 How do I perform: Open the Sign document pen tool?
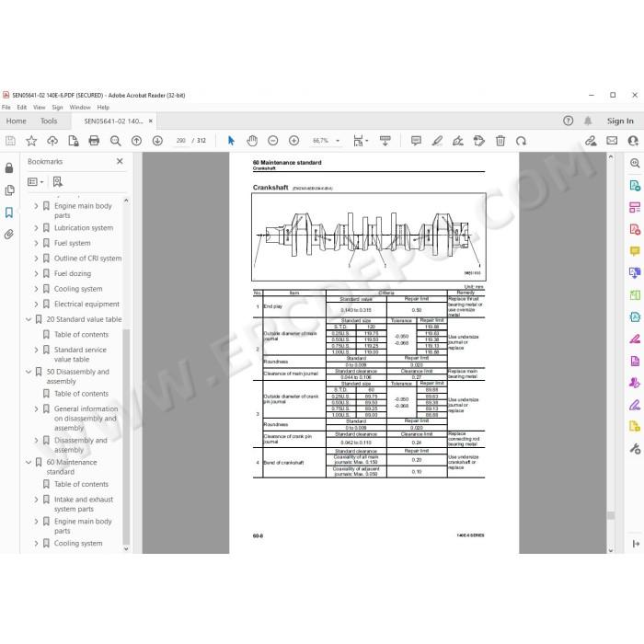coord(457,141)
